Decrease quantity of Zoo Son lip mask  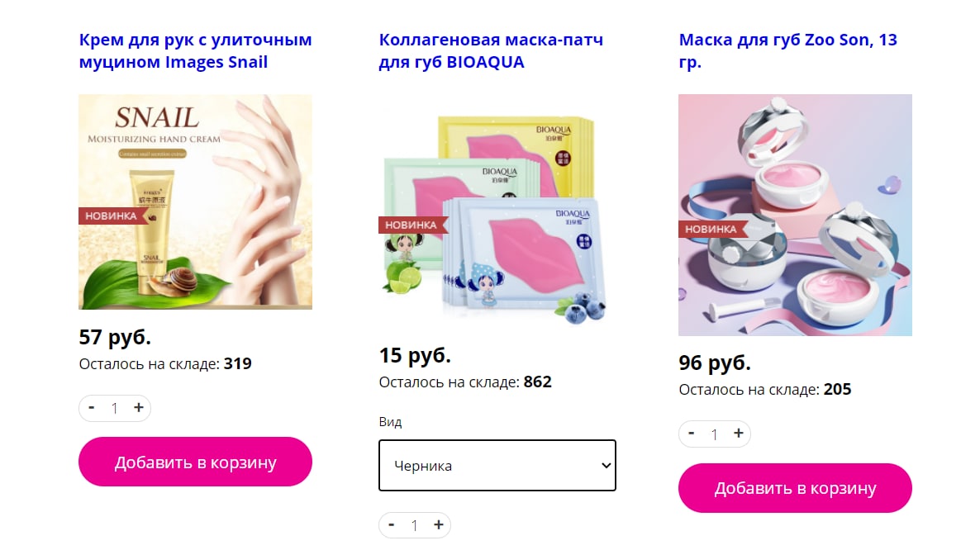pyautogui.click(x=692, y=434)
